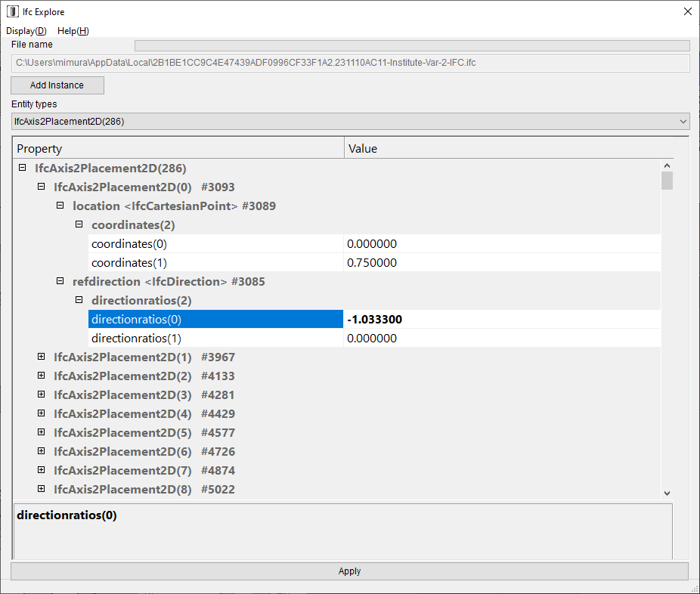Close the Ifc Explore window
This screenshot has width=700, height=594.
(x=687, y=11)
